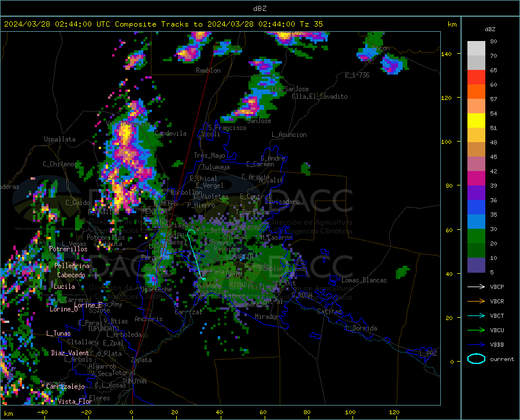
Task: Click the 'C_Guido' map label
Action: tap(77, 203)
